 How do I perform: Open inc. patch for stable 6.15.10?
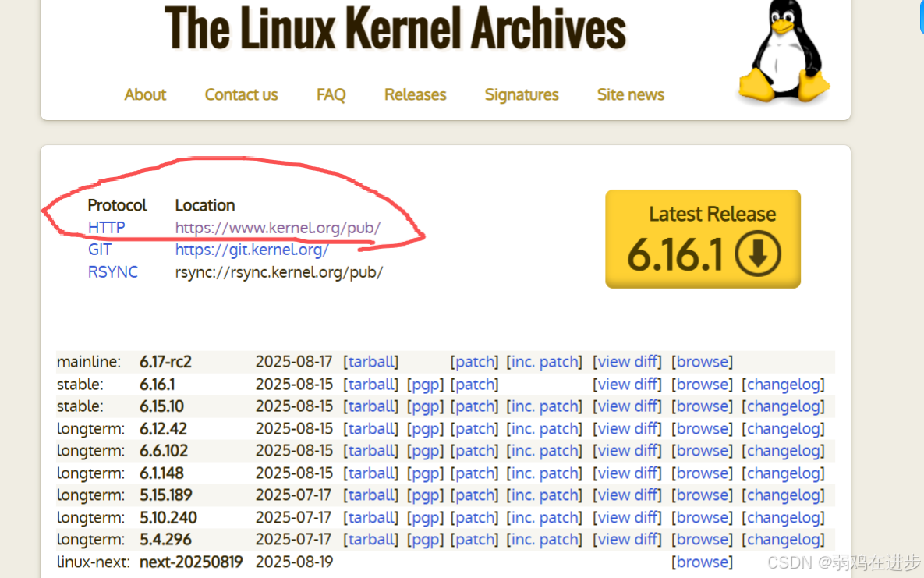click(544, 406)
